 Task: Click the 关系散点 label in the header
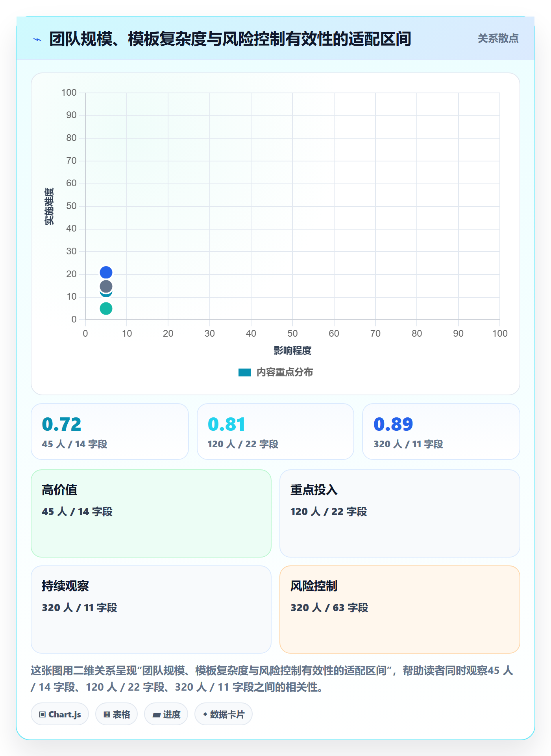coord(498,39)
